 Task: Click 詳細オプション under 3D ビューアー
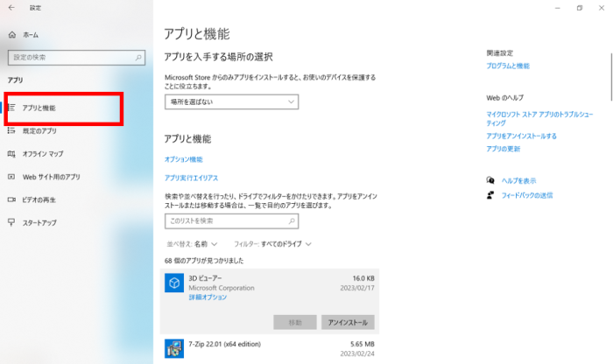(x=208, y=297)
